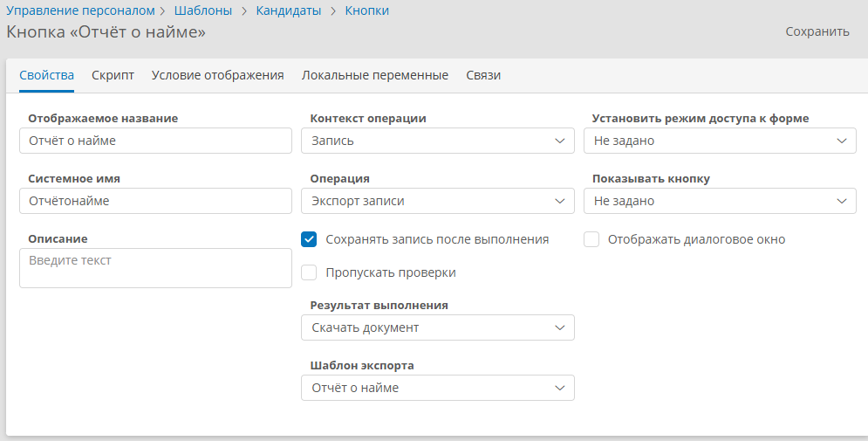Go to Кандидаты breadcrumb link
868x441 pixels.
tap(289, 10)
